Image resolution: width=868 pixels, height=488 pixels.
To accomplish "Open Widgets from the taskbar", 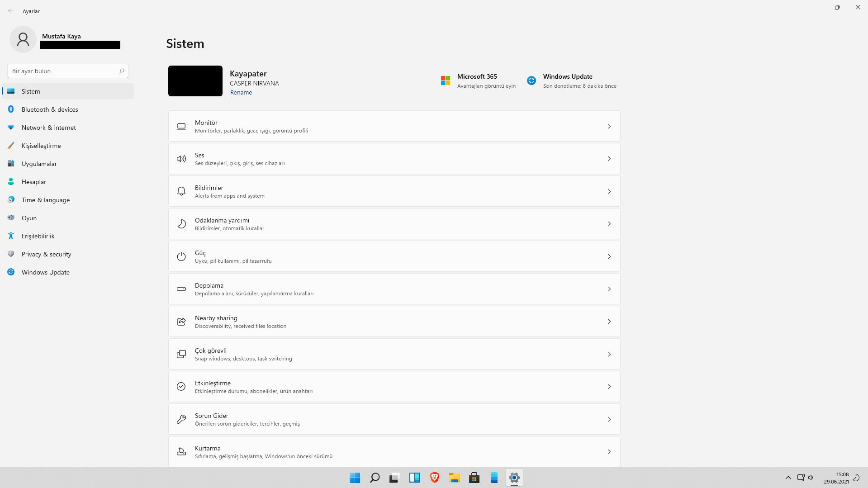I will point(415,478).
